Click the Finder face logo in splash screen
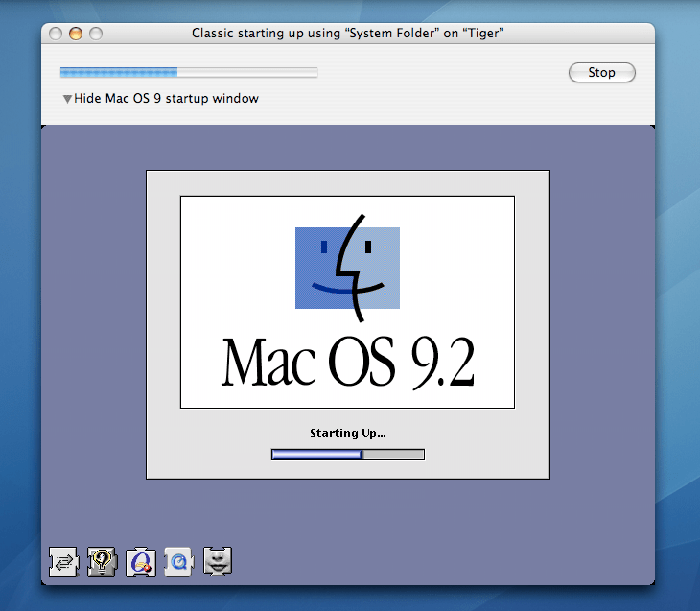 click(347, 268)
